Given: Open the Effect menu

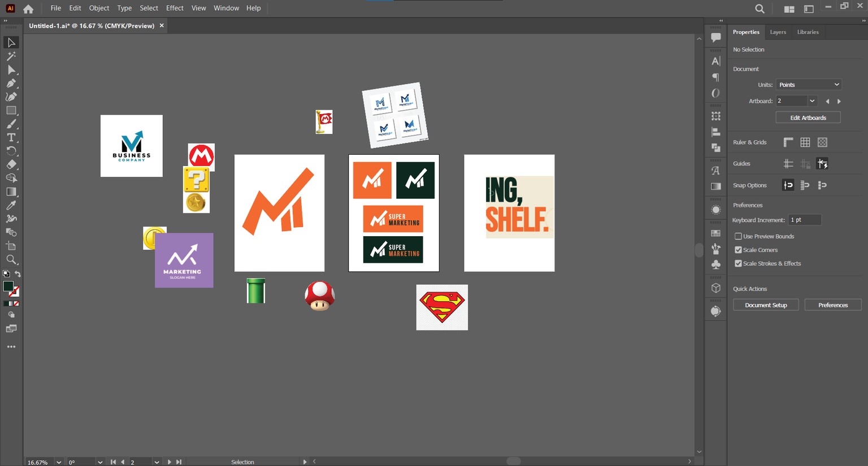Looking at the screenshot, I should click(175, 8).
